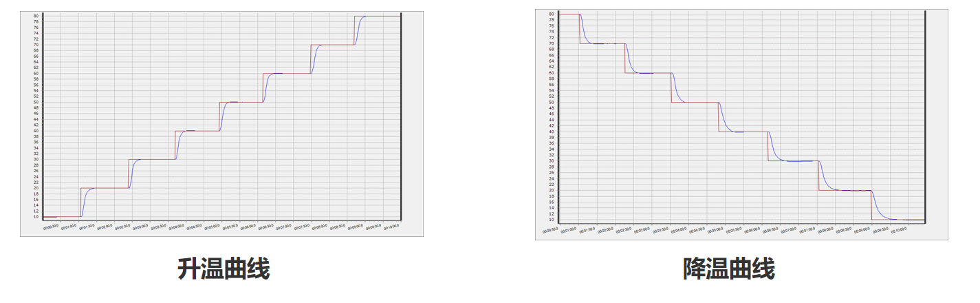Click 00:00:30.0 time label on heating chart
The image size is (980, 303).
click(51, 226)
